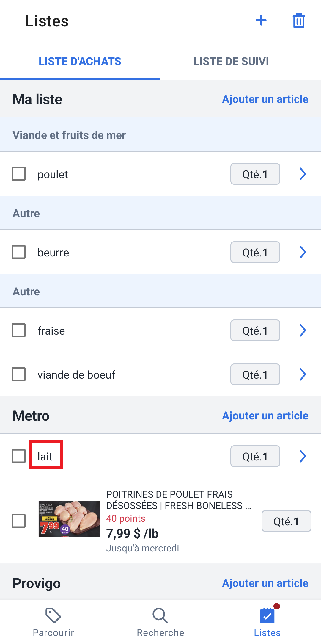Switch to LISTE DE SUIVI tab
Viewport: 321px width, 644px height.
pyautogui.click(x=231, y=61)
